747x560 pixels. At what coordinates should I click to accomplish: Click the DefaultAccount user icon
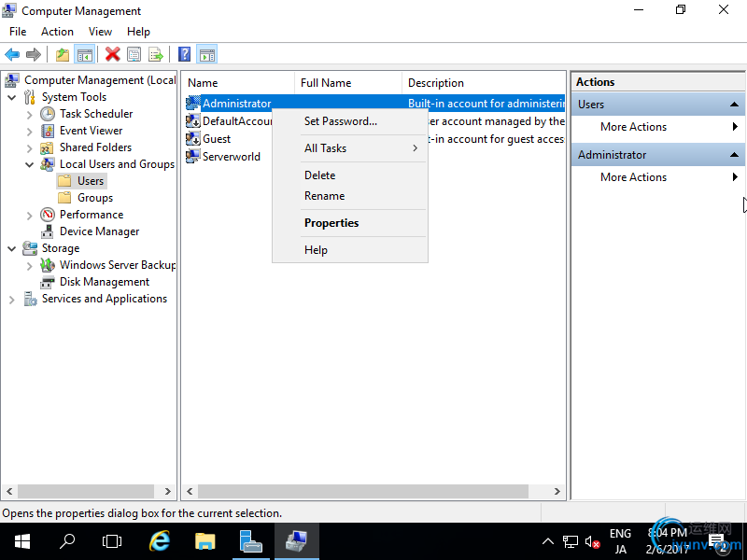tap(193, 121)
